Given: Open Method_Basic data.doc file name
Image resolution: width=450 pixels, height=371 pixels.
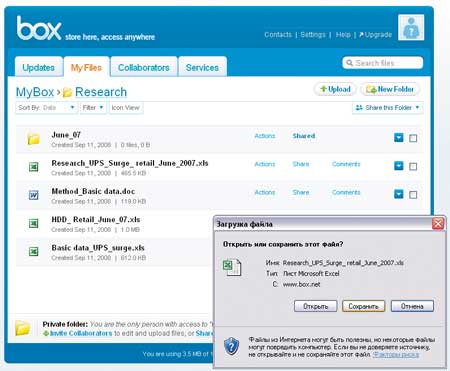Looking at the screenshot, I should coord(93,192).
